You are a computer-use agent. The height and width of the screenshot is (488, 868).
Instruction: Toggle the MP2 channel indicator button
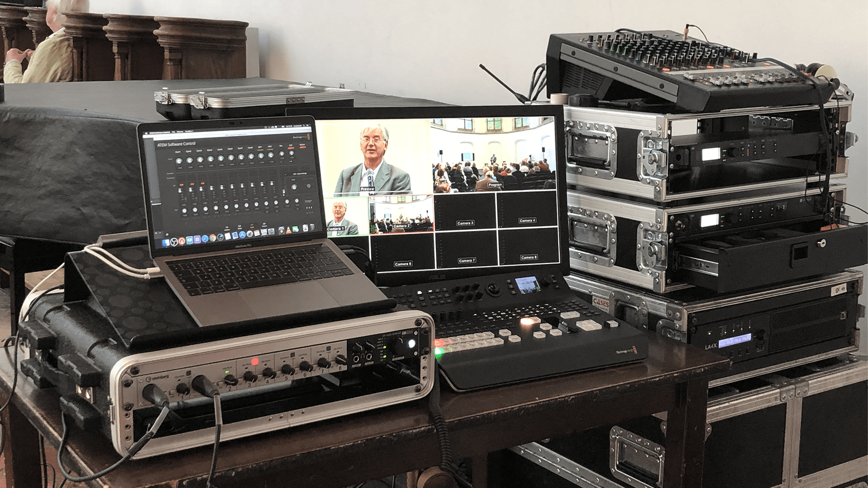coord(270,149)
